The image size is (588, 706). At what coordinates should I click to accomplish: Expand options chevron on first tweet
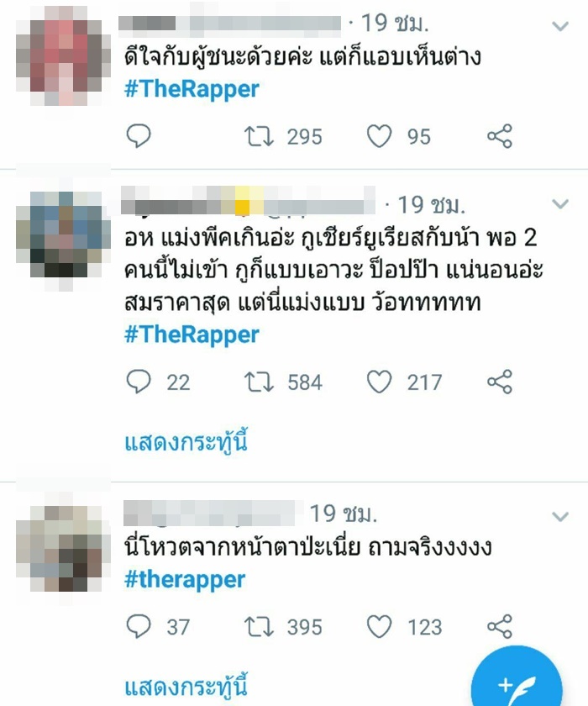(560, 26)
